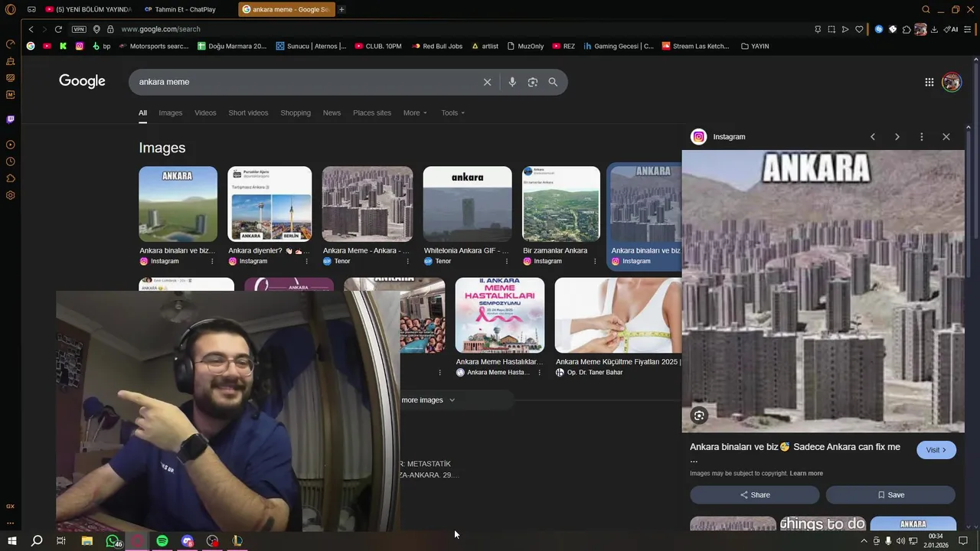
Task: Open the Ankara Meme Tenor thumbnail
Action: [x=367, y=204]
